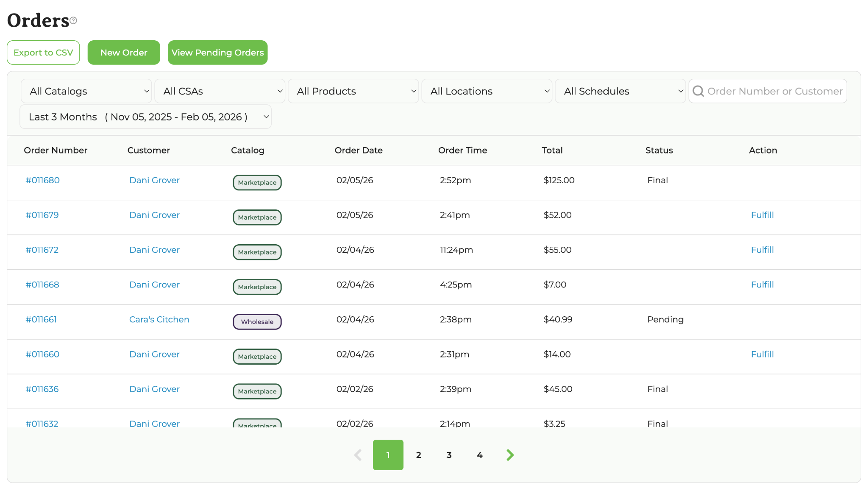This screenshot has height=491, width=868.
Task: Click View Pending Orders button
Action: pyautogui.click(x=217, y=53)
